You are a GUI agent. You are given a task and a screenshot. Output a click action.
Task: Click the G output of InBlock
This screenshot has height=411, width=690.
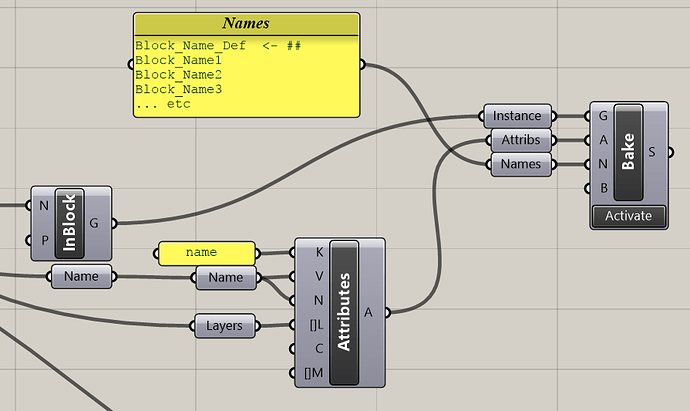coord(94,223)
